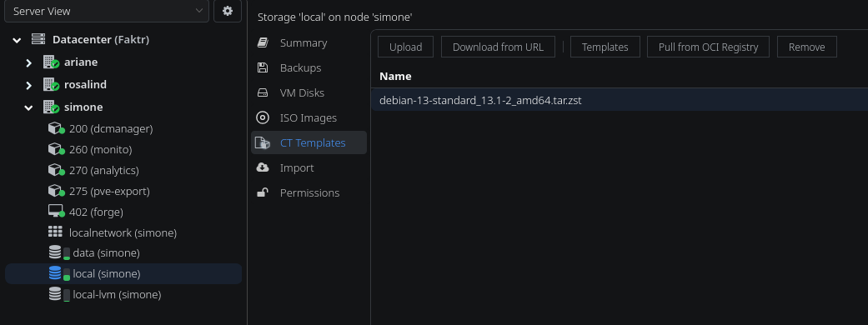Click the Backups floppy disk icon
Screen dimensions: 868x325
263,67
